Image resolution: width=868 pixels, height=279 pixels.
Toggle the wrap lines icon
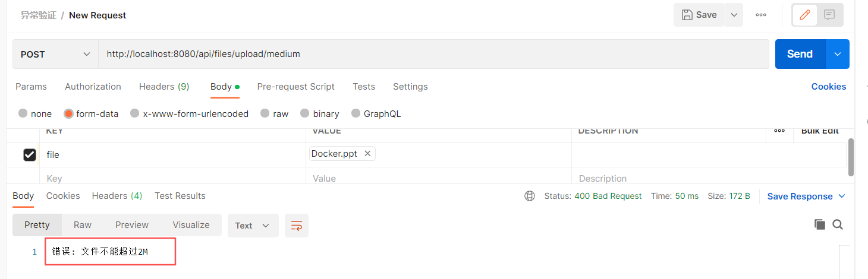[297, 226]
